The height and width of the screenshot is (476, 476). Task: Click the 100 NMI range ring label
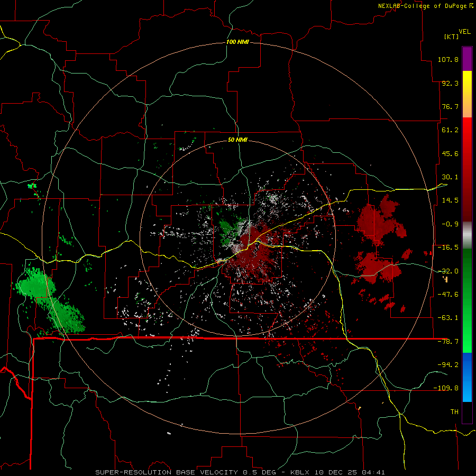tap(237, 42)
